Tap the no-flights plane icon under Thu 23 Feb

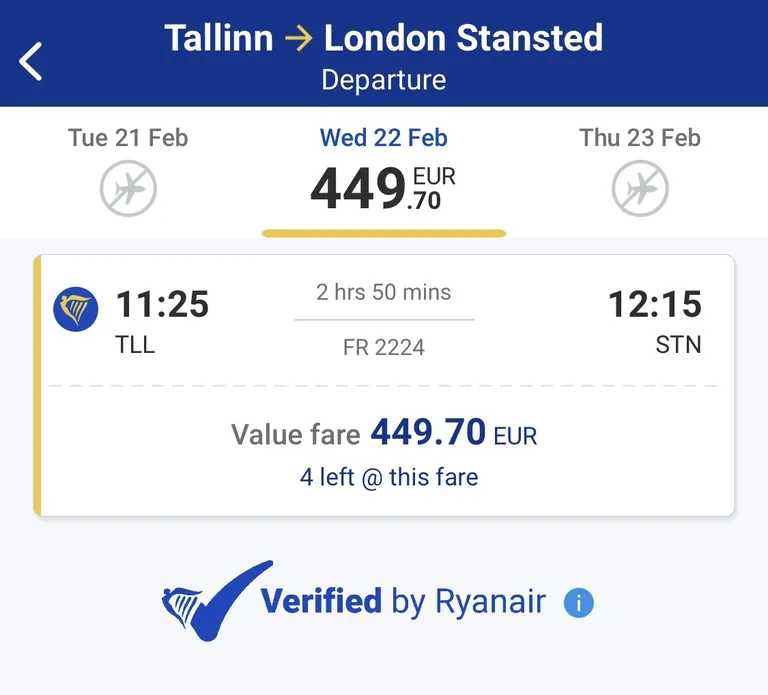640,189
